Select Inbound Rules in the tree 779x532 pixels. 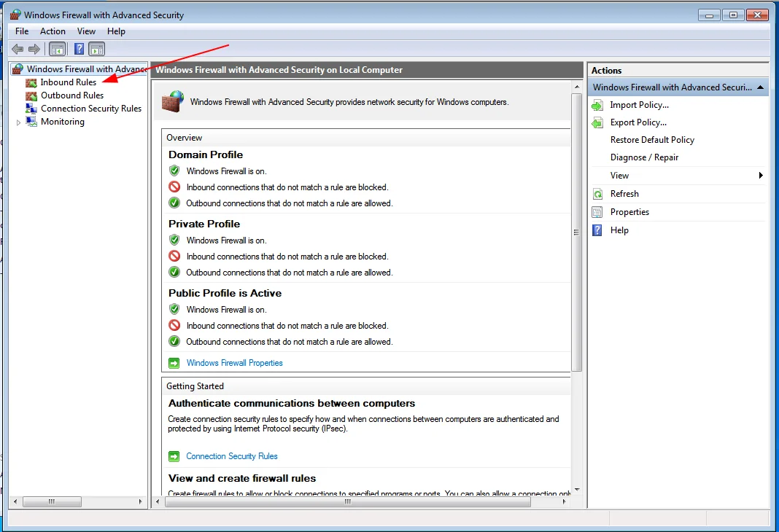[x=69, y=82]
